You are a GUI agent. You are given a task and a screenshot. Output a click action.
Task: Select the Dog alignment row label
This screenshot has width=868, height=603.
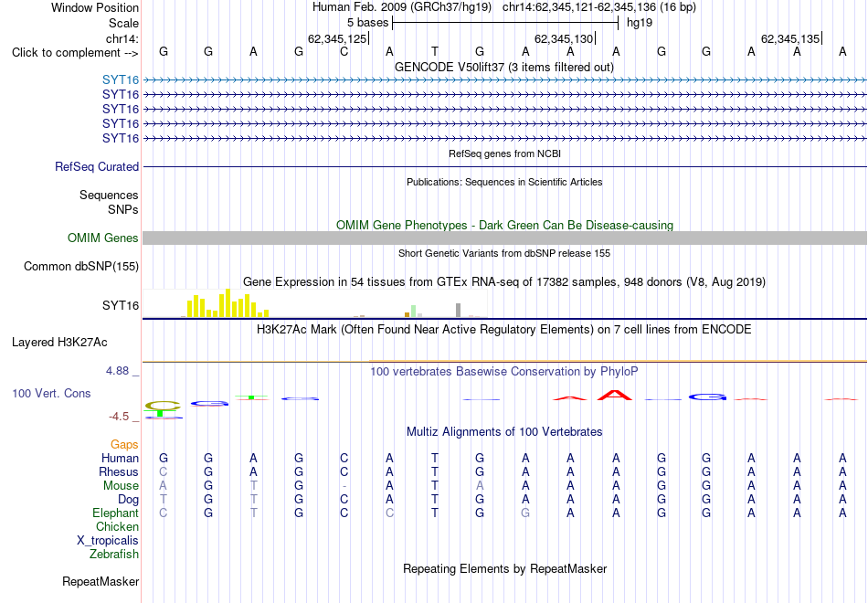click(x=128, y=500)
